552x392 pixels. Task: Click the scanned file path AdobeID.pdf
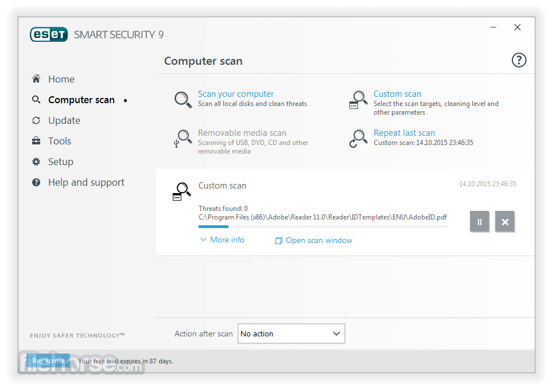pyautogui.click(x=323, y=217)
